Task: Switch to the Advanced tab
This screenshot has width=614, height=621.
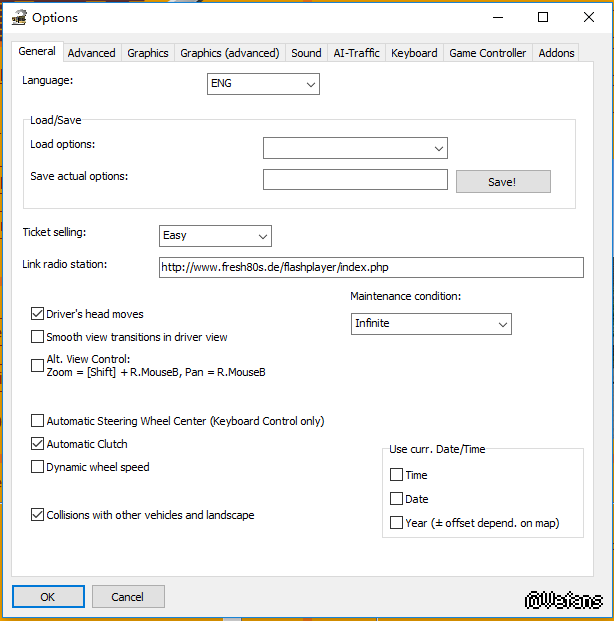Action: 92,53
